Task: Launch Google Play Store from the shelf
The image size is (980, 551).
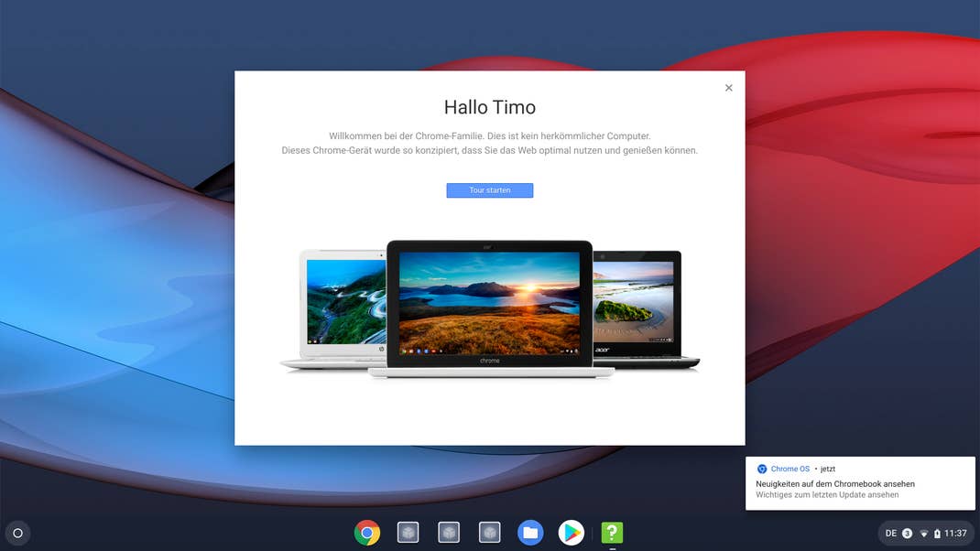Action: click(571, 533)
